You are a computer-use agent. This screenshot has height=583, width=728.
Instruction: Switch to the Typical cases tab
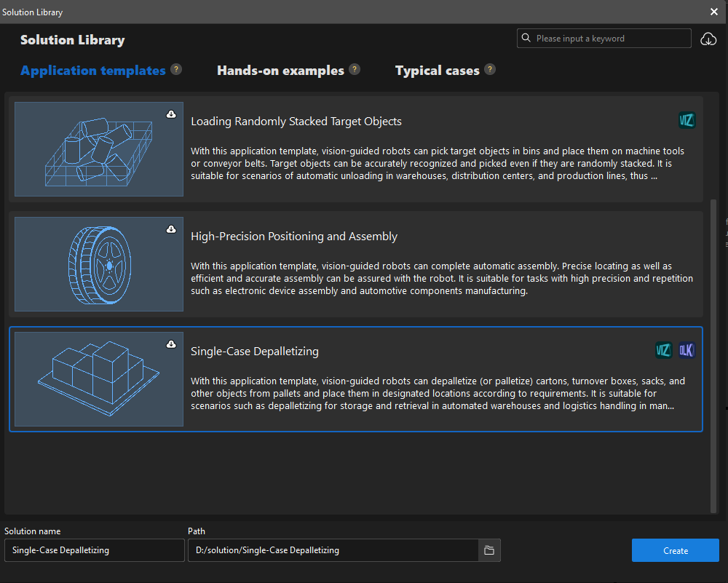pyautogui.click(x=437, y=71)
